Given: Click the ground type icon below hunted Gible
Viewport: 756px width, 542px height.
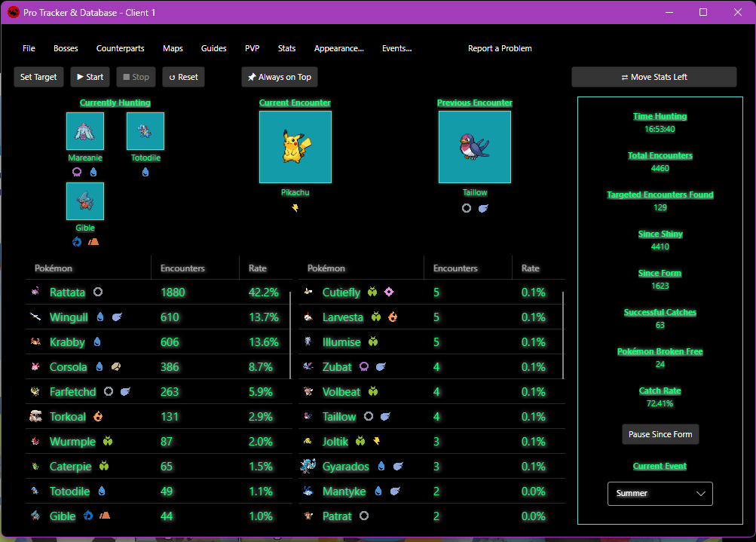Looking at the screenshot, I should click(93, 241).
